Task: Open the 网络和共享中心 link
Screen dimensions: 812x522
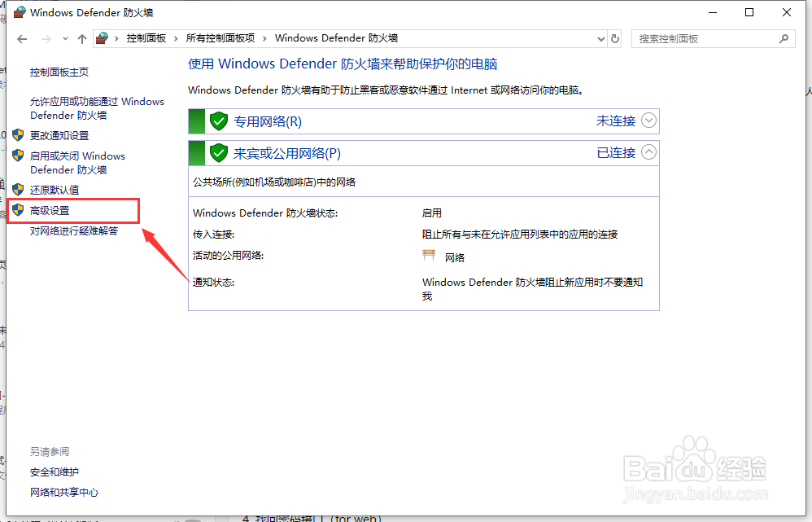Action: (x=63, y=492)
